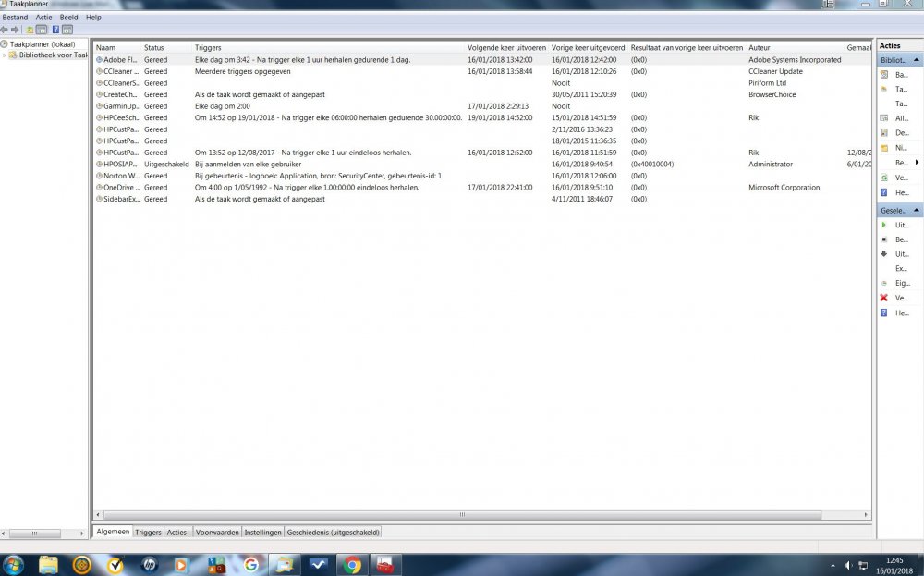This screenshot has width=924, height=576.
Task: Open Help under the Bibliot. section
Action: pos(894,192)
